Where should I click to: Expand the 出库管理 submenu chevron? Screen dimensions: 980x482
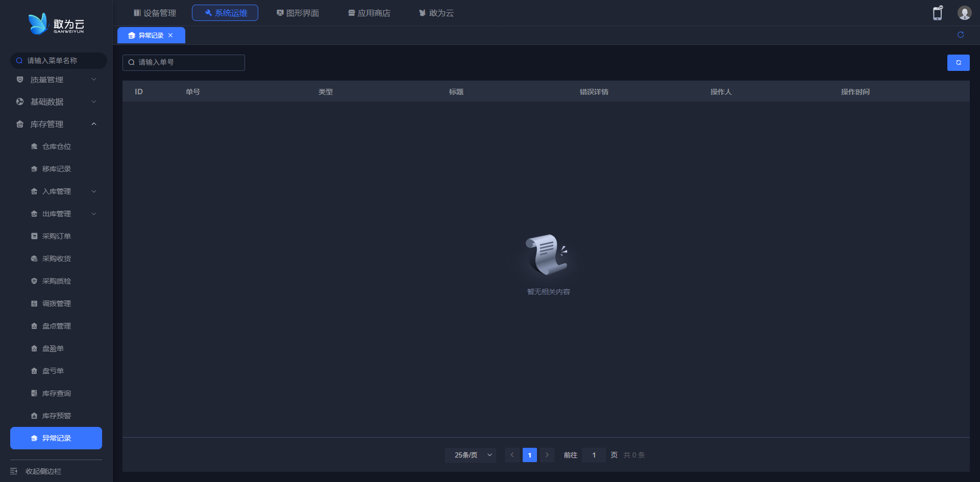94,214
